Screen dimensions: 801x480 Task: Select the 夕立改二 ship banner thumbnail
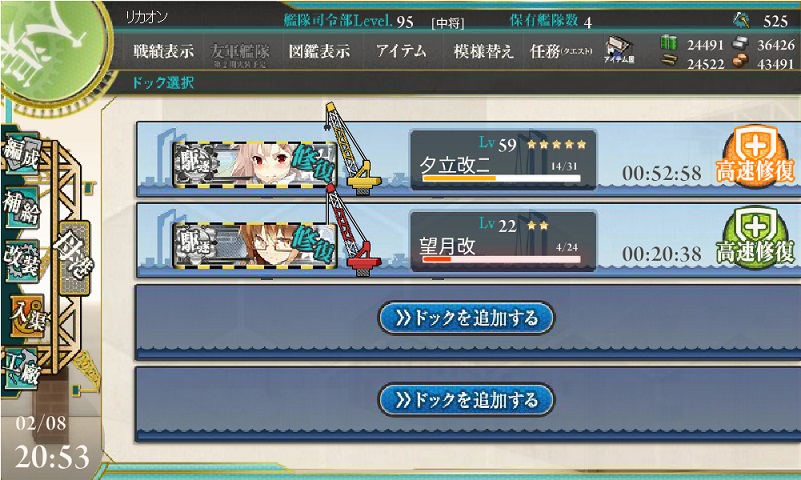(x=254, y=164)
